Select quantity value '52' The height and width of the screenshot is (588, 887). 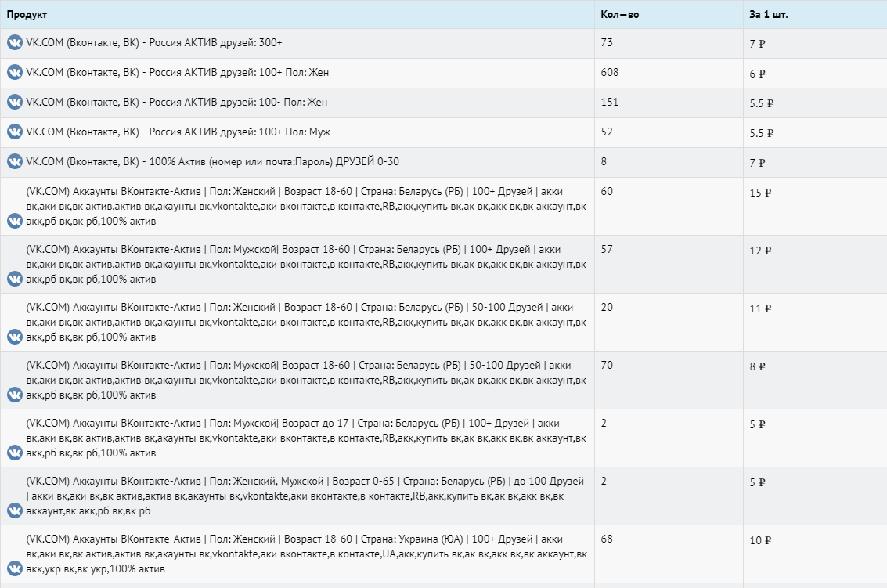pos(607,132)
